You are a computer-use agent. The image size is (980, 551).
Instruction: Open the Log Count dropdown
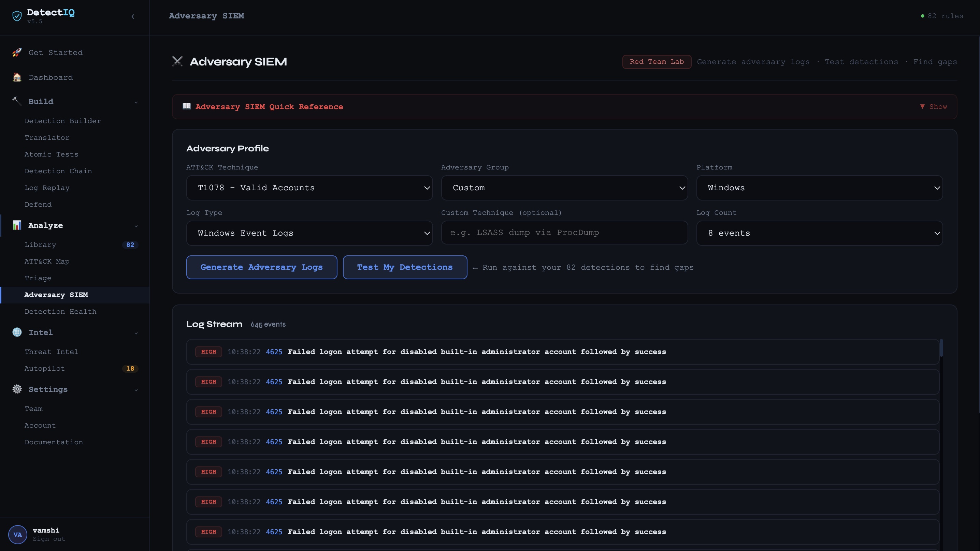click(x=819, y=233)
